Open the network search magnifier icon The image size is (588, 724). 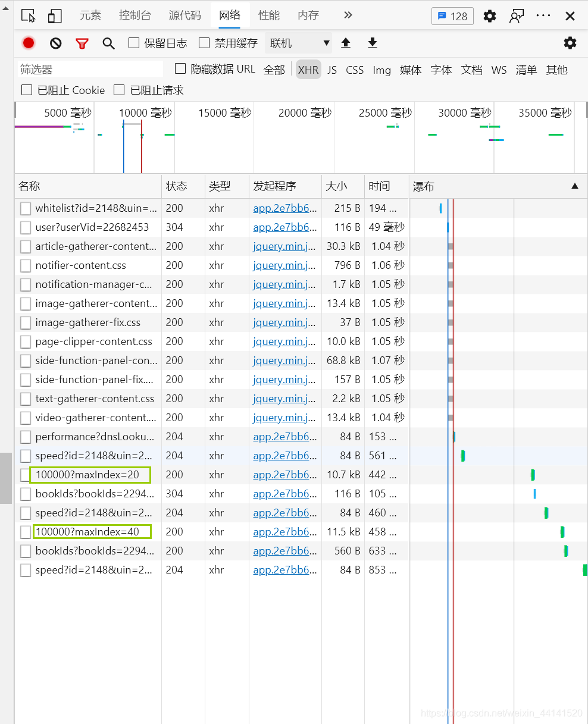point(108,43)
